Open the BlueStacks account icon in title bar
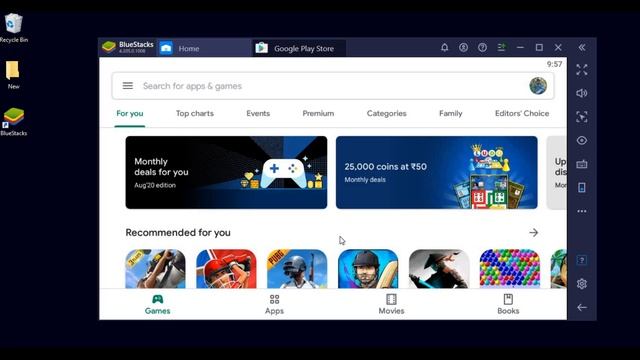Screen dimensions: 640x360 (463, 48)
